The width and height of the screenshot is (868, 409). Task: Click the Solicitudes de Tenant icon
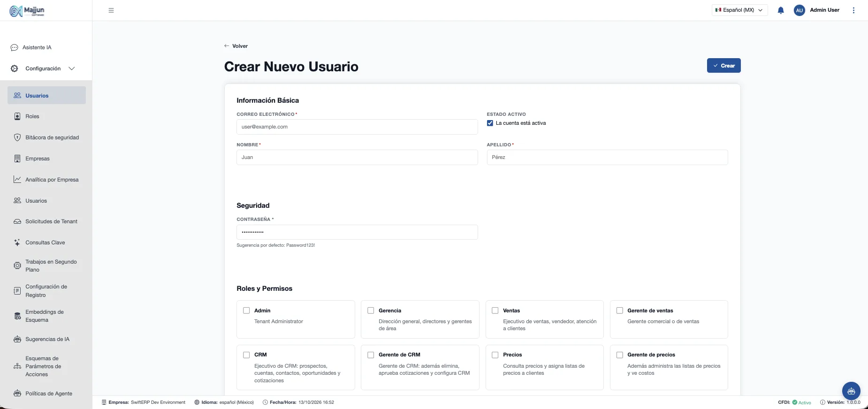(17, 221)
